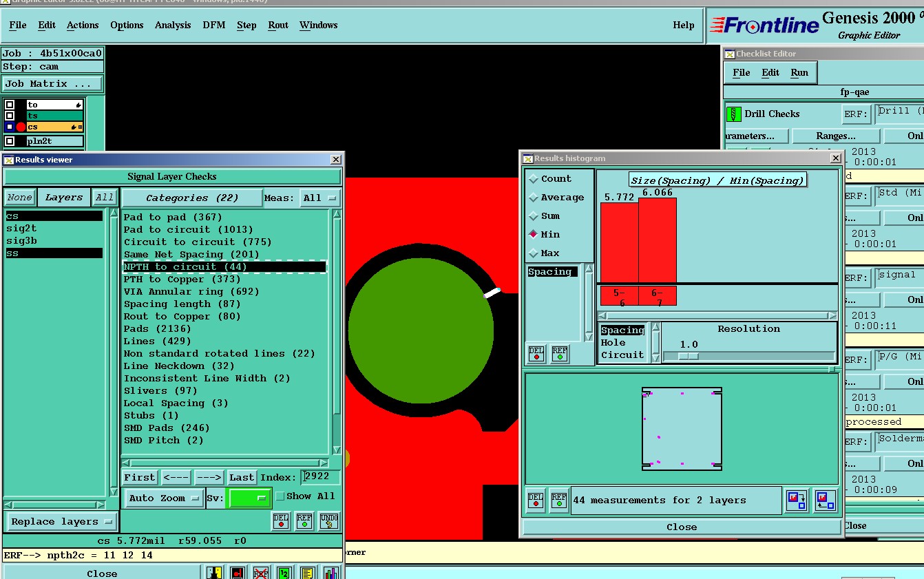Click the Last result button
Viewport: 924px width, 579px height.
coord(242,477)
